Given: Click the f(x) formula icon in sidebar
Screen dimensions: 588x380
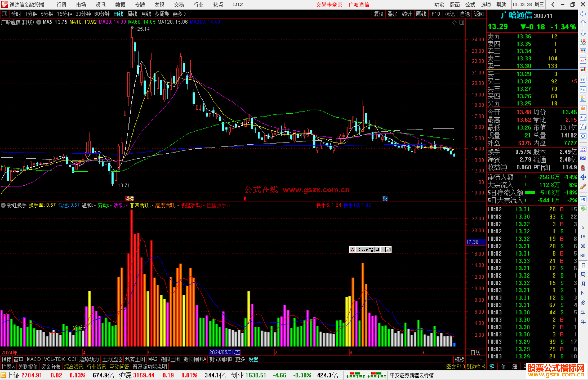Looking at the screenshot, I should click(583, 127).
